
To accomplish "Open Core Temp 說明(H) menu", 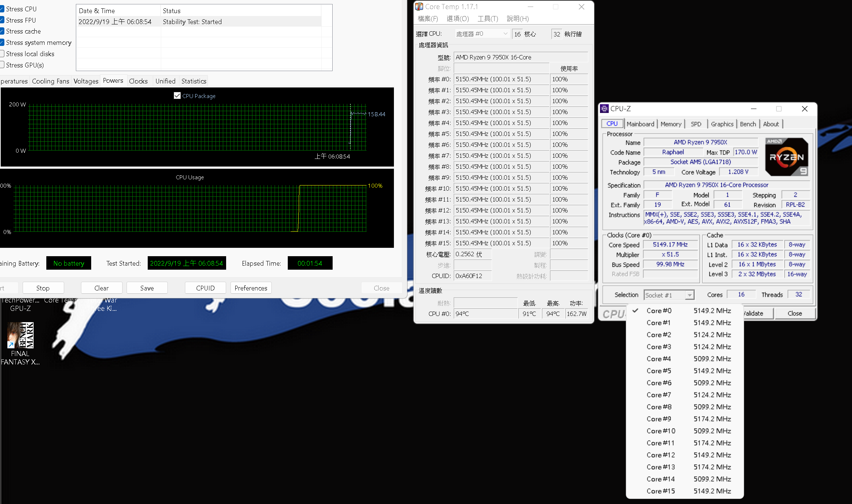I will [x=518, y=19].
